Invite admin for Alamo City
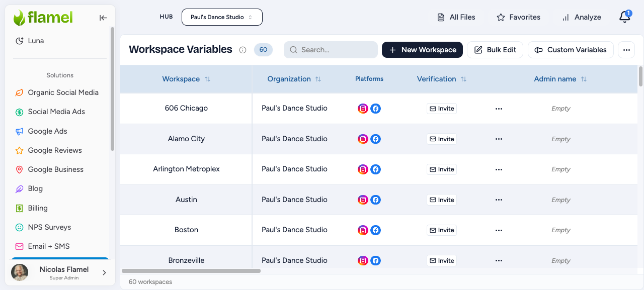This screenshot has height=290, width=644. [442, 139]
